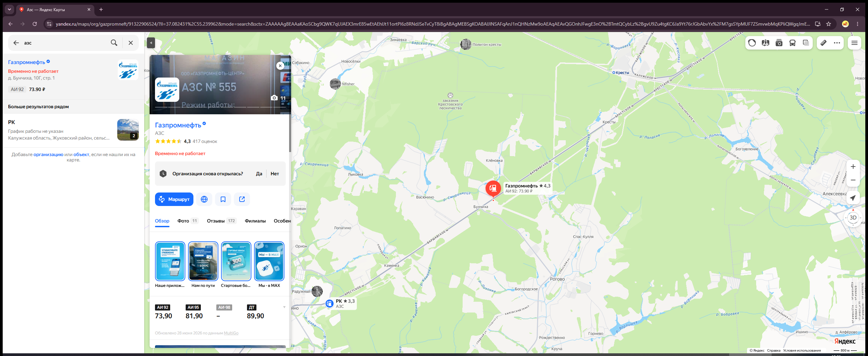This screenshot has width=868, height=356.
Task: Toggle moving public transport bus layer
Action: click(792, 43)
